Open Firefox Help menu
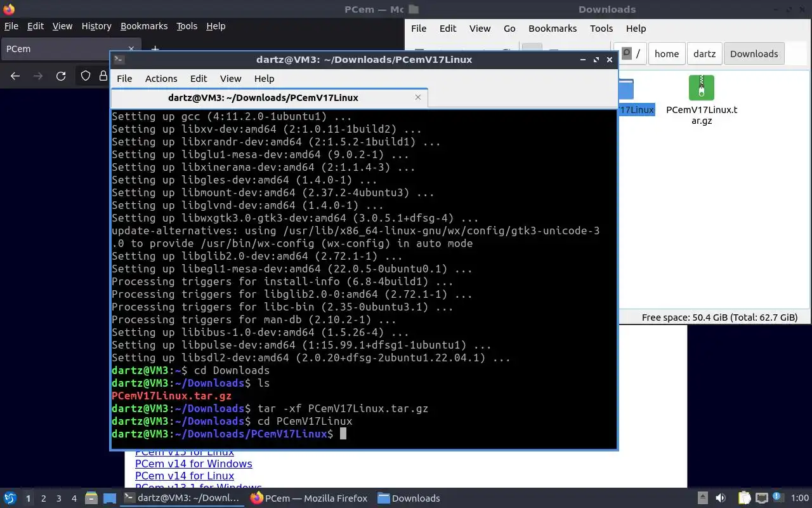The width and height of the screenshot is (812, 508). (x=216, y=26)
